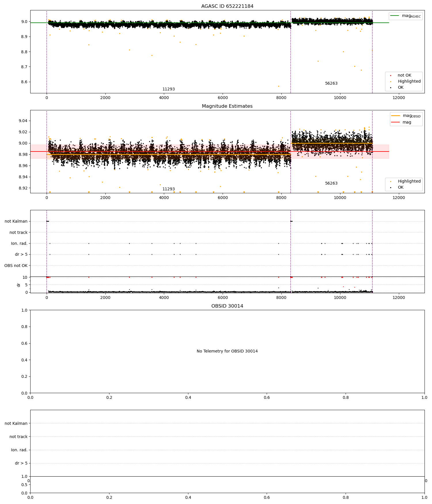Click the '9.02' y-axis tick label
The image size is (432, 504).
coord(23,132)
